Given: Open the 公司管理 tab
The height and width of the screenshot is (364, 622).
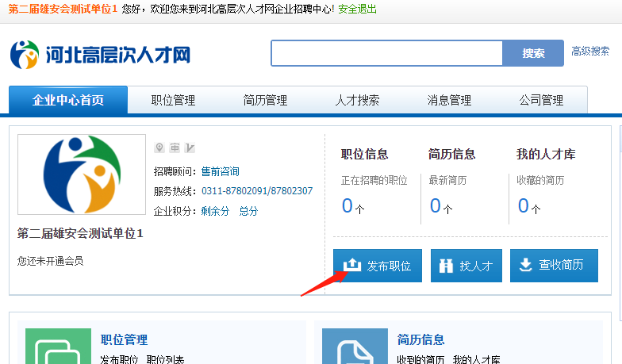Looking at the screenshot, I should 541,100.
